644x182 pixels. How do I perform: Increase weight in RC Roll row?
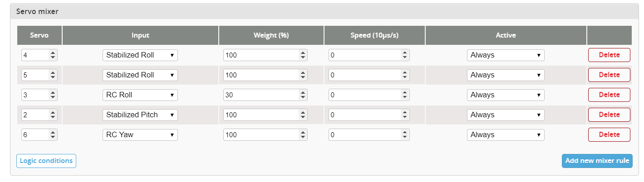pos(303,93)
